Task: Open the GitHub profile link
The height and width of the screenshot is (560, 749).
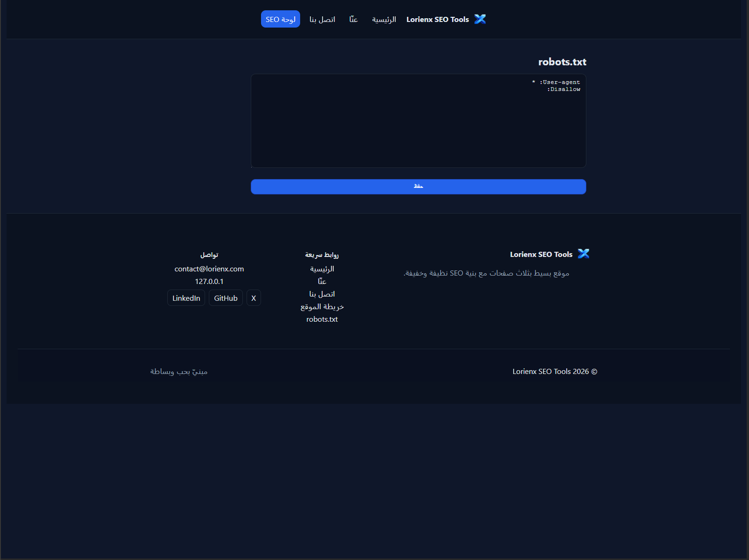Action: coord(226,298)
